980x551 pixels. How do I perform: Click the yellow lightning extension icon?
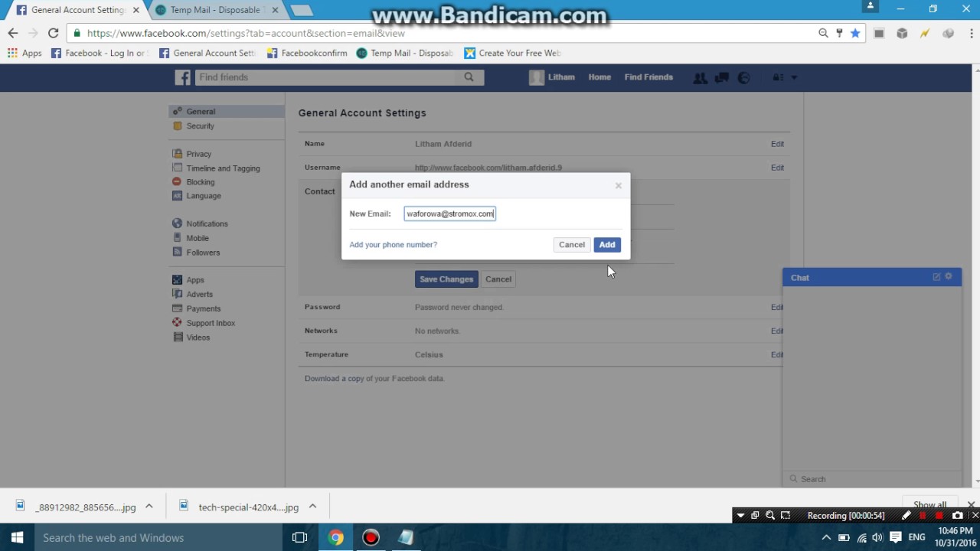(x=925, y=33)
